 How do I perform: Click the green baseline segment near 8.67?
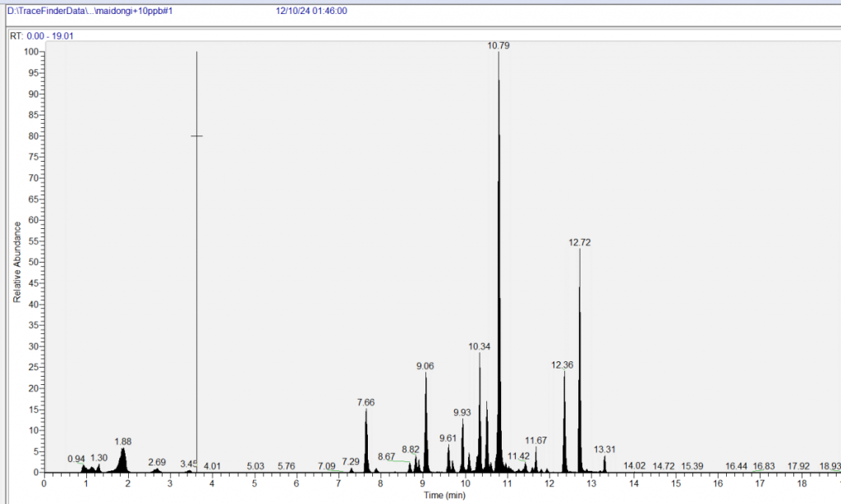point(398,460)
